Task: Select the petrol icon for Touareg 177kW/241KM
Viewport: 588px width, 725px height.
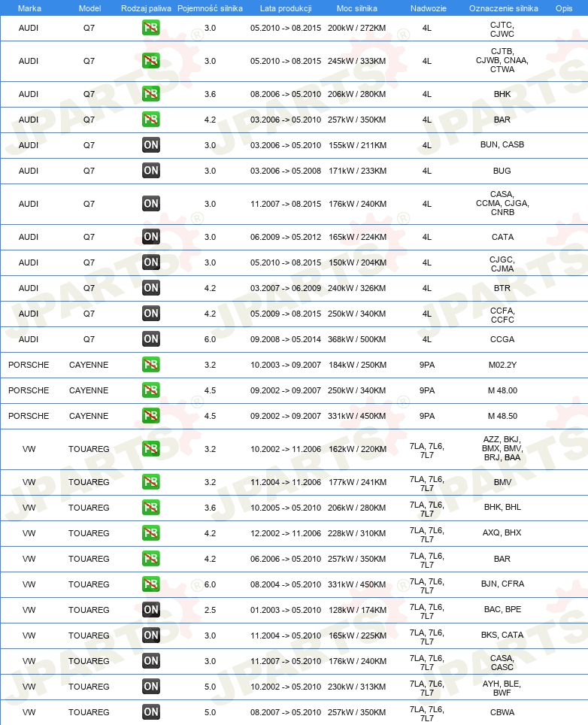Action: (150, 482)
